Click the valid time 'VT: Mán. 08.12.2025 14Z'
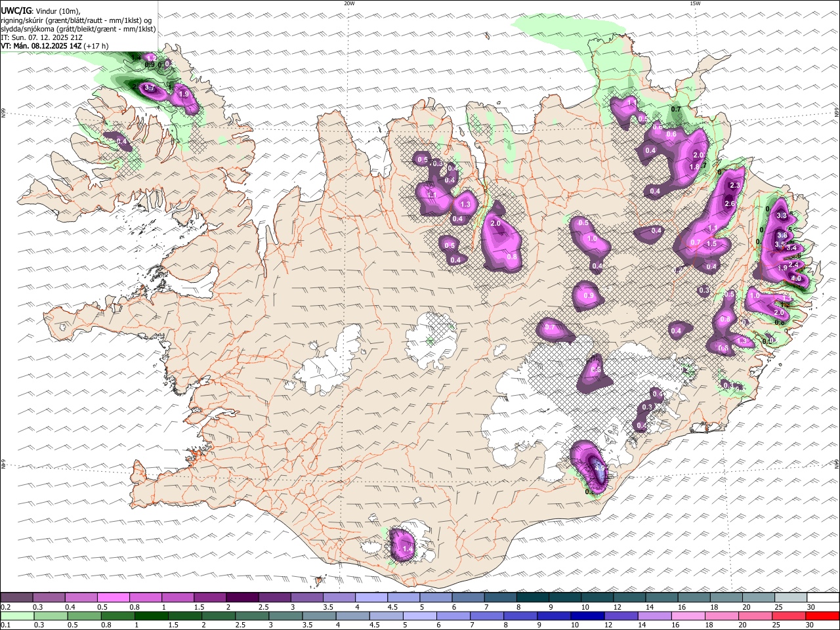This screenshot has width=840, height=630. [41, 46]
